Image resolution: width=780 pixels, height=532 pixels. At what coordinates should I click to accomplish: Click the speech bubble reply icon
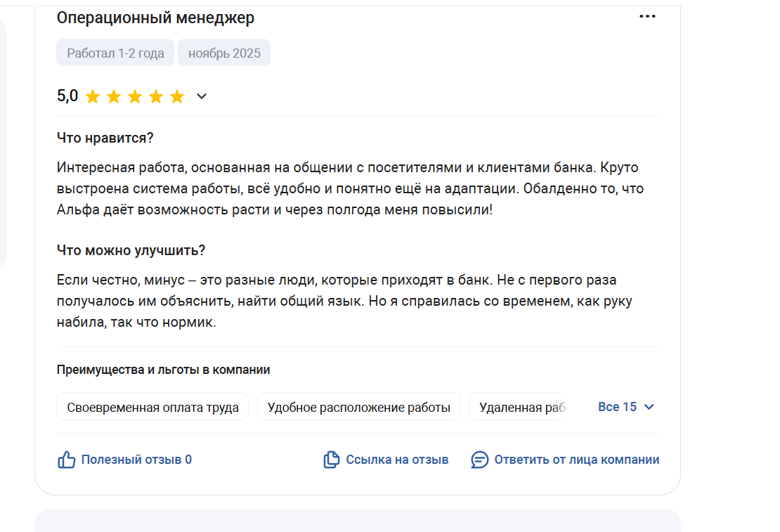[x=479, y=460]
